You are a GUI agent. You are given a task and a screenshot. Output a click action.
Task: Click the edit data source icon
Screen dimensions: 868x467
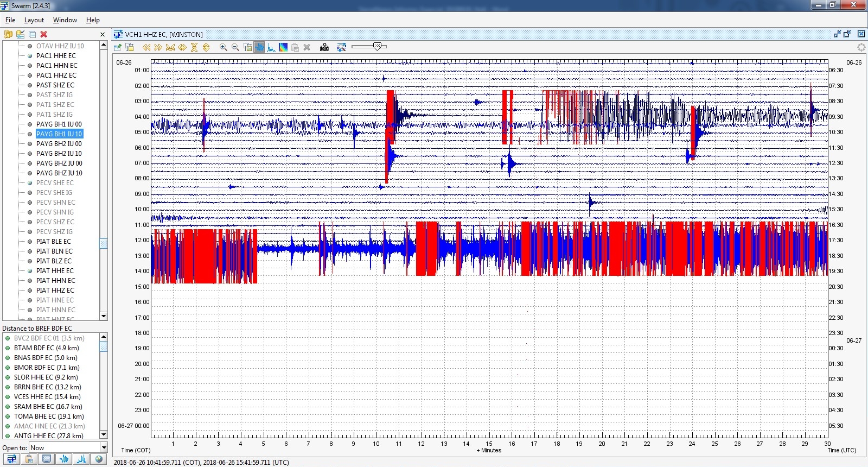tap(20, 34)
